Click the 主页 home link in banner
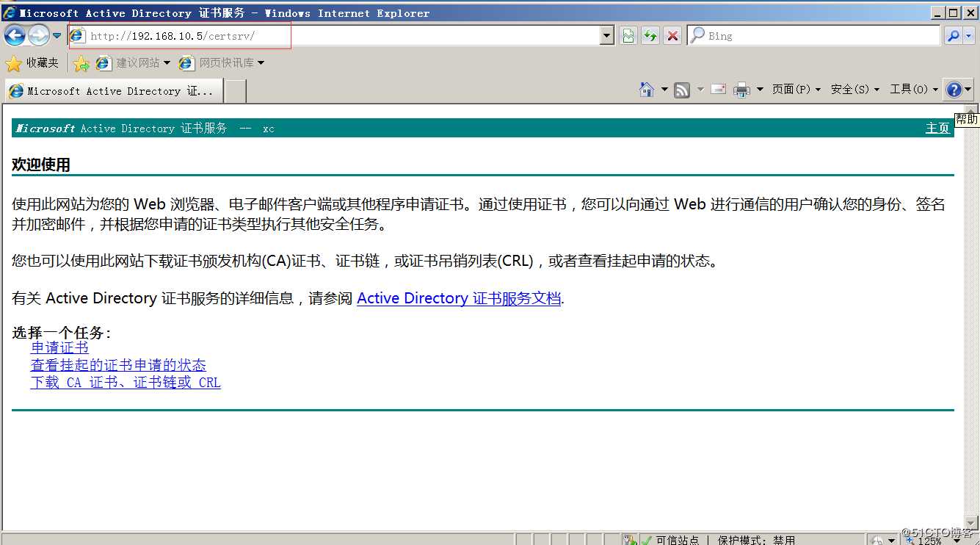 click(x=937, y=129)
